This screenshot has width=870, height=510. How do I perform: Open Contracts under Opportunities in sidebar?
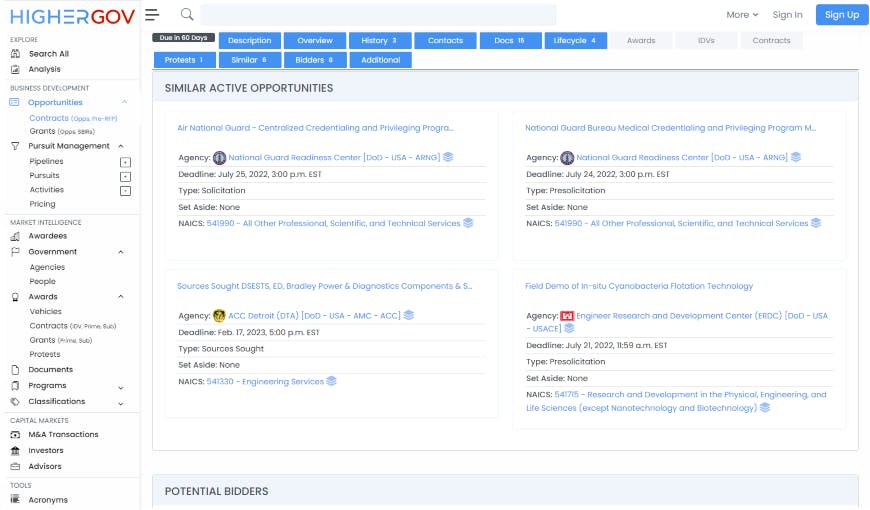point(73,118)
